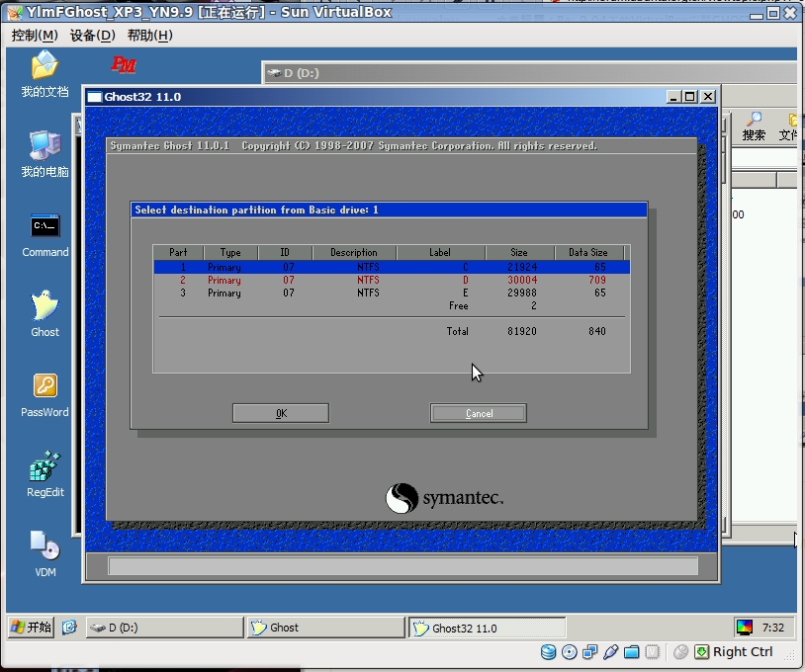The width and height of the screenshot is (805, 672).
Task: Click the VirtualBox USB status icon
Action: point(610,652)
